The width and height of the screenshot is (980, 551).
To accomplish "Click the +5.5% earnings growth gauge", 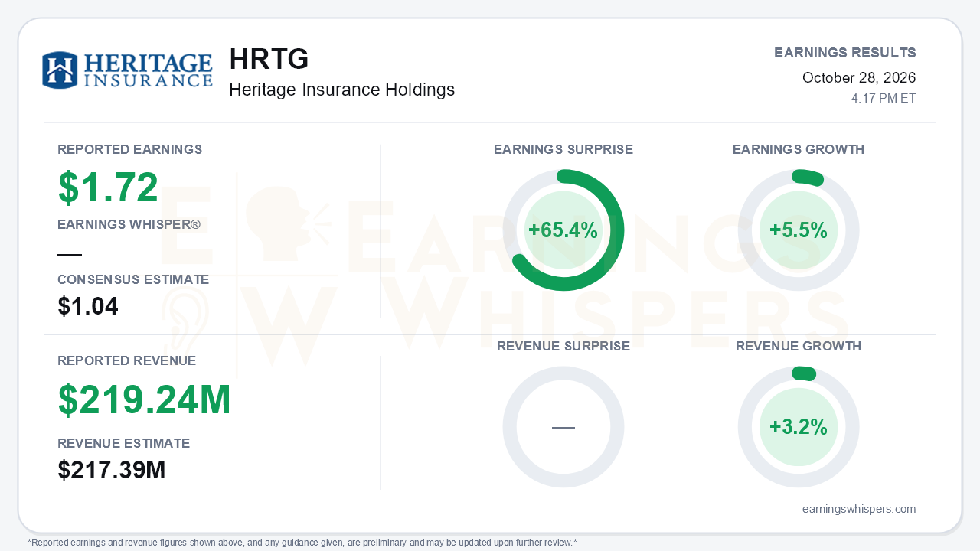I will pyautogui.click(x=799, y=230).
